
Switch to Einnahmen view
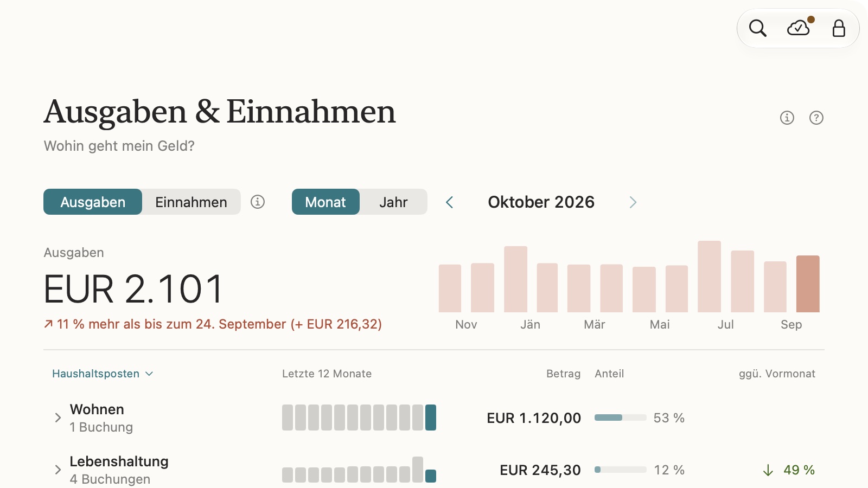click(x=191, y=202)
